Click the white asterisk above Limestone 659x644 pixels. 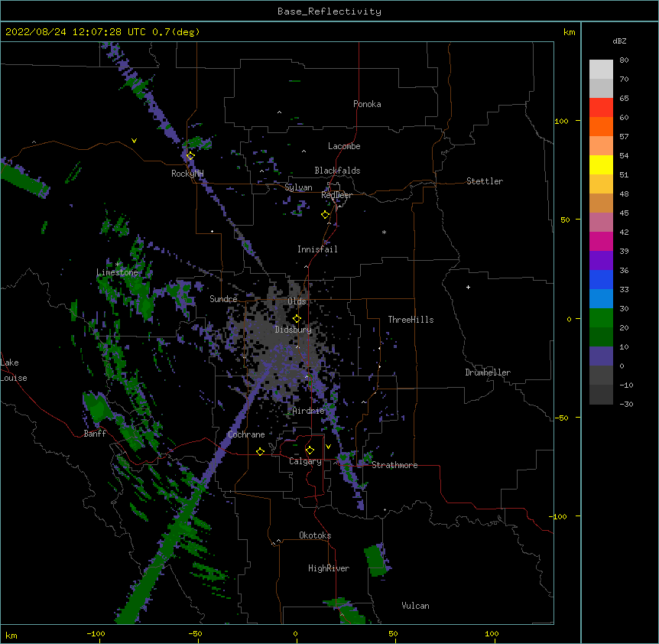coord(117,265)
